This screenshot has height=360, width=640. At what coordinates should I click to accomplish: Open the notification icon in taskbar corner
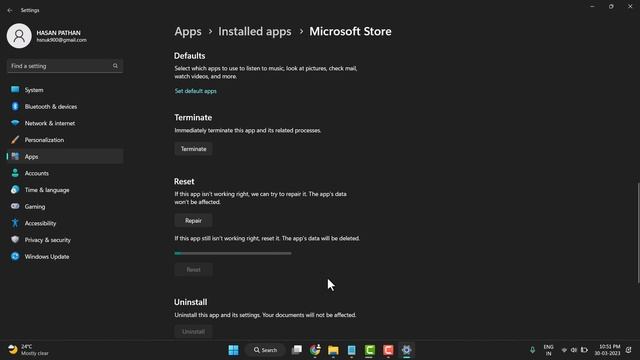tap(629, 350)
